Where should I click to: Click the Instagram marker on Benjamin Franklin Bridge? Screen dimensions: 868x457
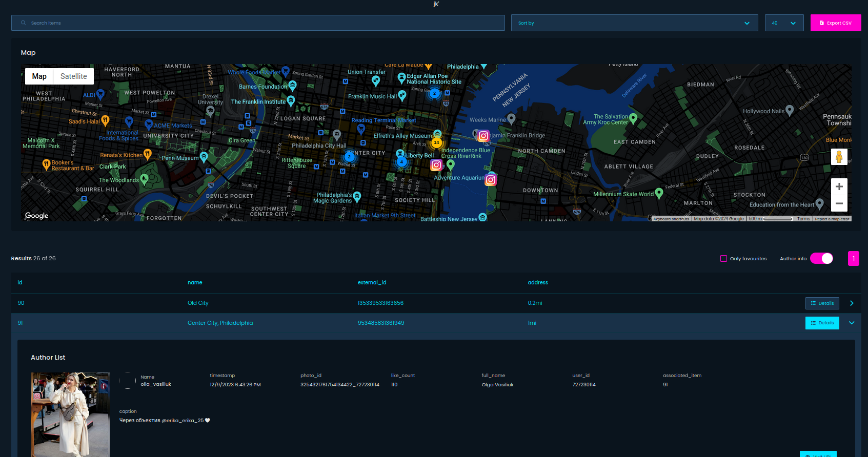tap(483, 136)
